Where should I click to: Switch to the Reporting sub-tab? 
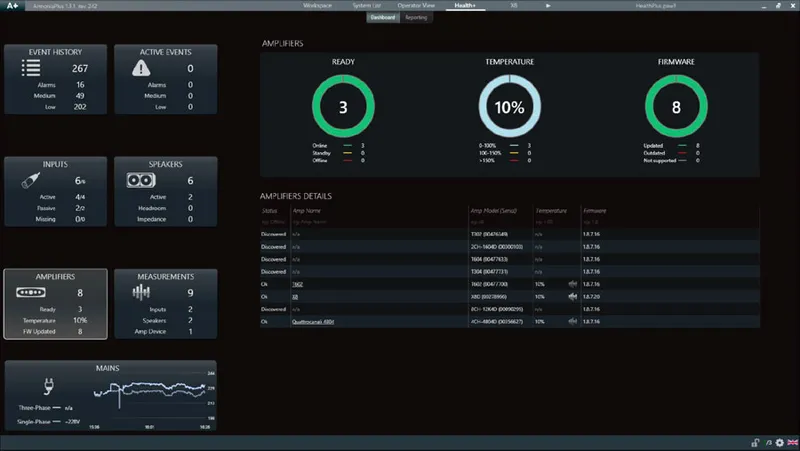416,17
